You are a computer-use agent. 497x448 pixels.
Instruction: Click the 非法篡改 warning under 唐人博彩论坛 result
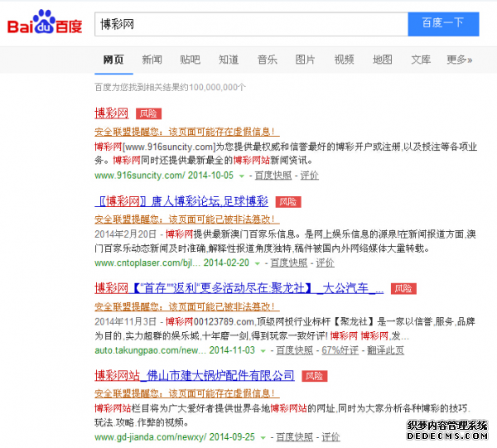tap(187, 219)
